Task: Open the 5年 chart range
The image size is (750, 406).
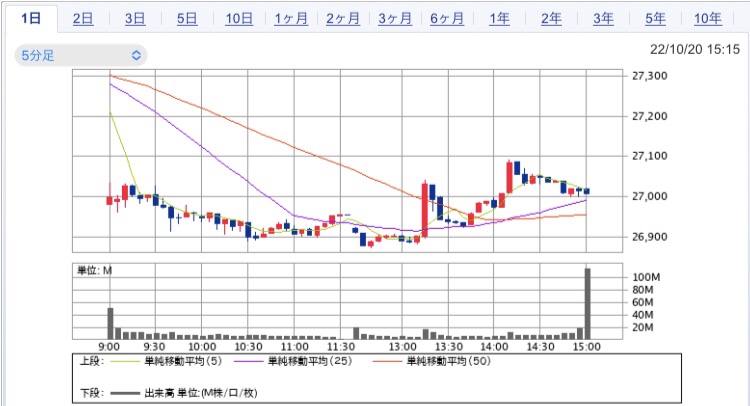Action: tap(655, 19)
